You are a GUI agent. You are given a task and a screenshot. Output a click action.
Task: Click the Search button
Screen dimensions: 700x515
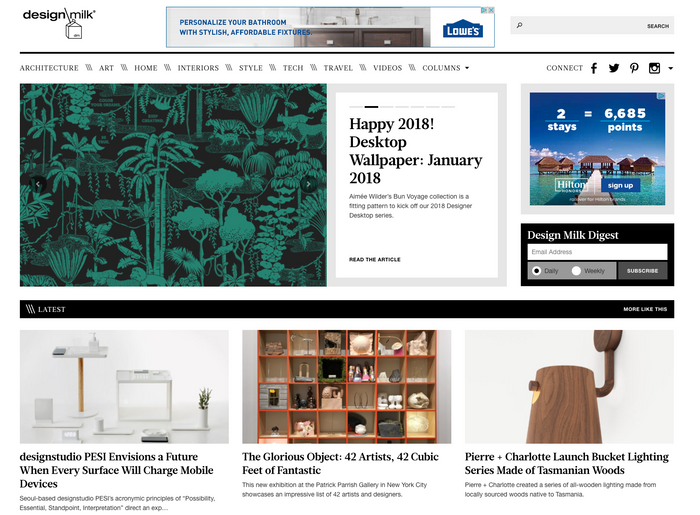pos(658,26)
